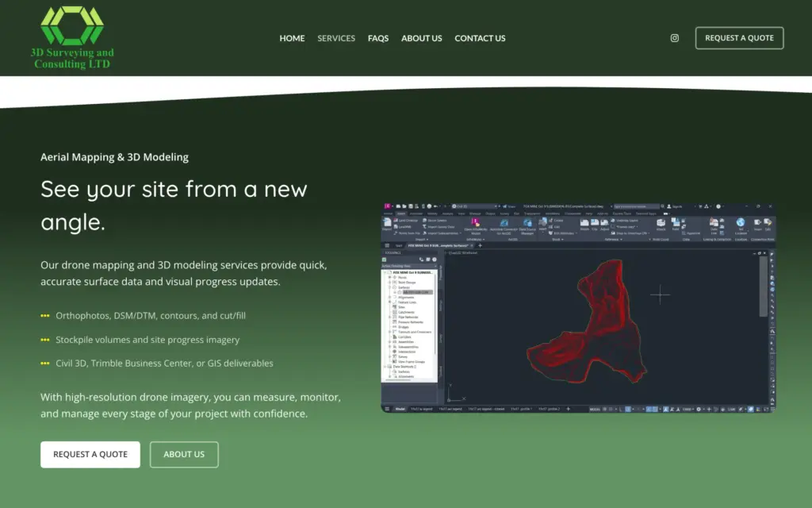Click status bar gear workspace icon in Civil 3D image
Image resolution: width=812 pixels, height=508 pixels.
pos(699,409)
